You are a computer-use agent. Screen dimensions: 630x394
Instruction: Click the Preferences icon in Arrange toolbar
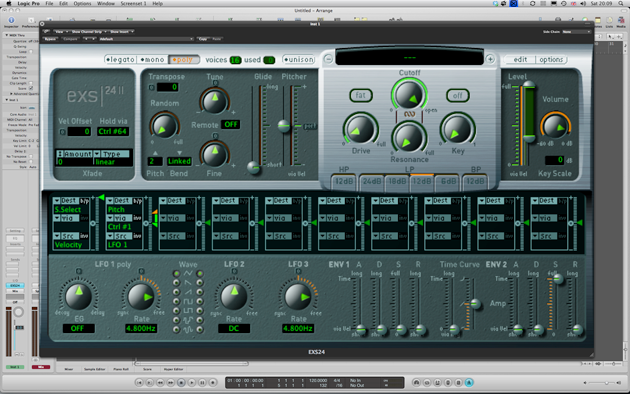[30, 21]
